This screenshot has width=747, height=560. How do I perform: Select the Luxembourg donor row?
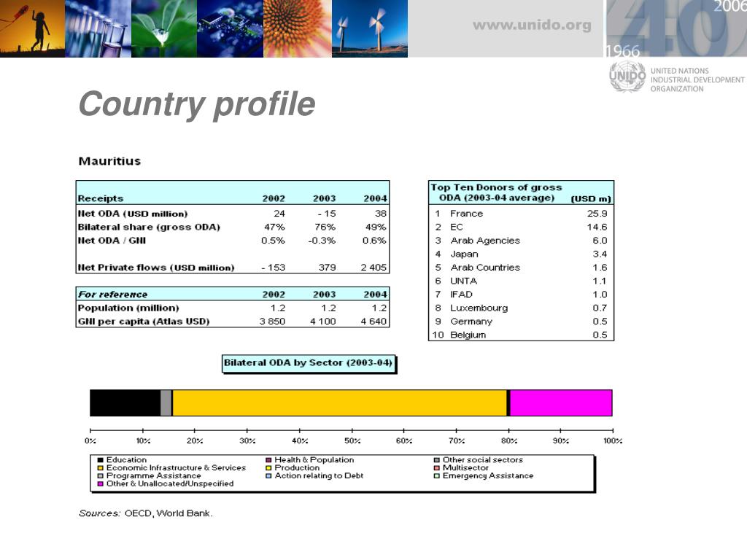pos(521,308)
